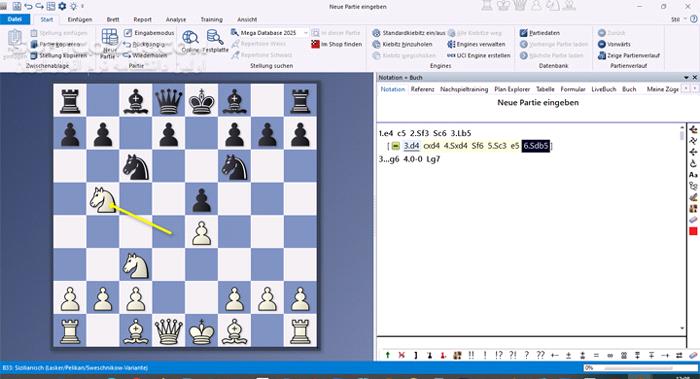The image size is (700, 379).
Task: Click the red color square in side toolbar
Action: click(693, 231)
